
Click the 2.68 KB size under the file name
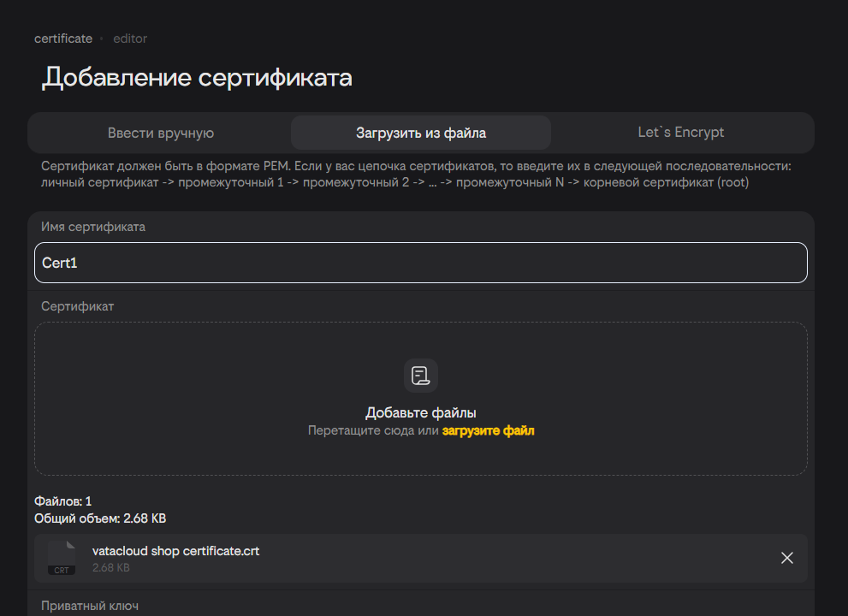pyautogui.click(x=111, y=567)
